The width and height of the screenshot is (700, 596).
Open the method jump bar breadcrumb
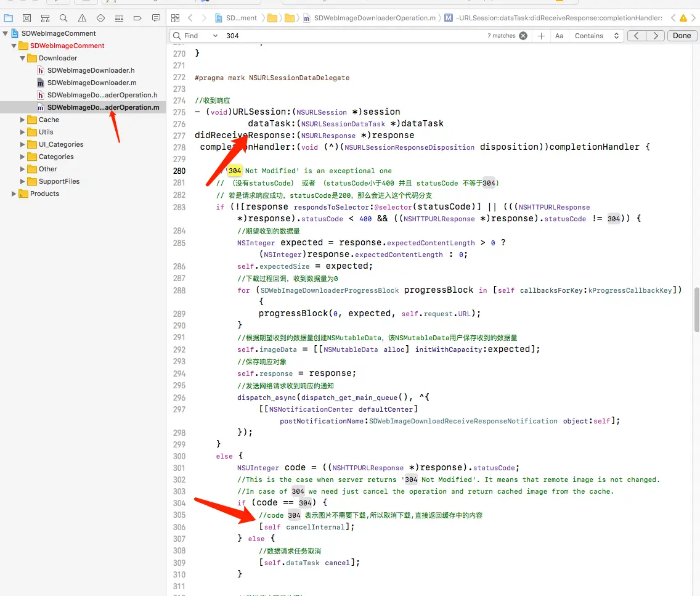click(553, 18)
